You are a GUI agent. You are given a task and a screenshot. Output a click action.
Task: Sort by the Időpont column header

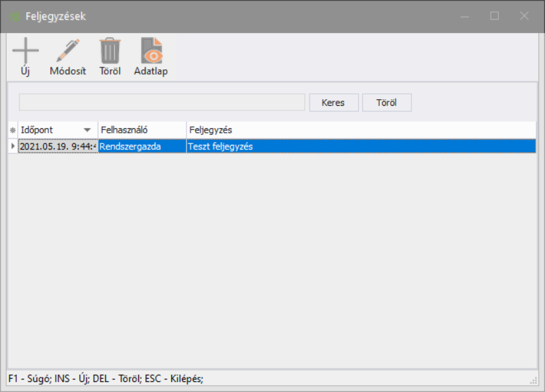point(46,130)
